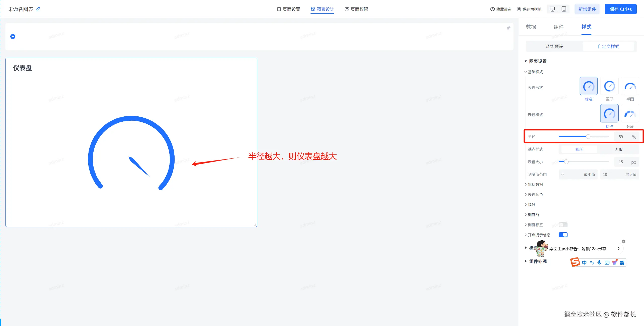Click the 保存 Ctrl+s button
This screenshot has width=644, height=326.
coord(621,9)
